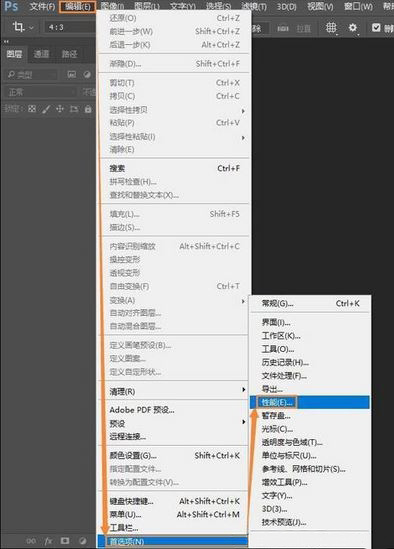Switch to the 通道 (Channels) tab
394x549 pixels.
coord(41,54)
